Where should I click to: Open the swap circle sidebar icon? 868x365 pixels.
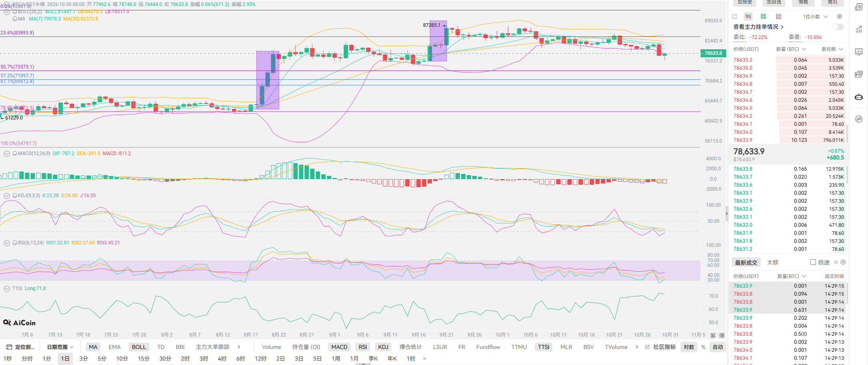click(x=859, y=119)
